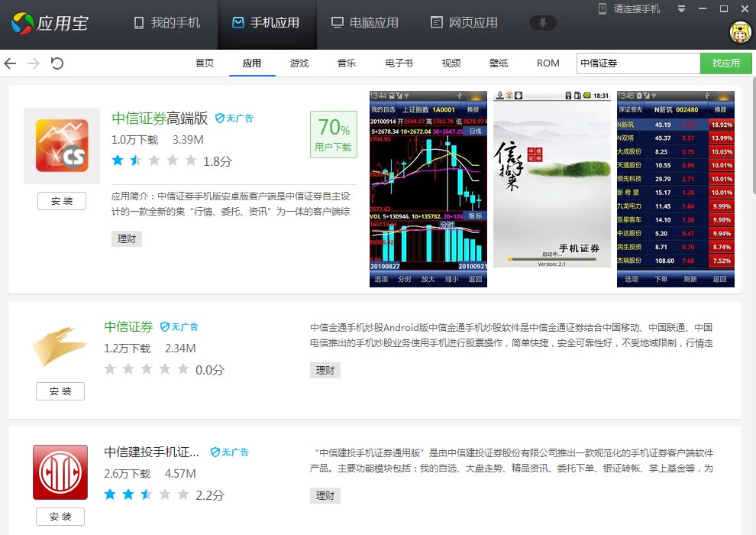Click the 3.39M size text
The width and height of the screenshot is (756, 535).
[188, 140]
